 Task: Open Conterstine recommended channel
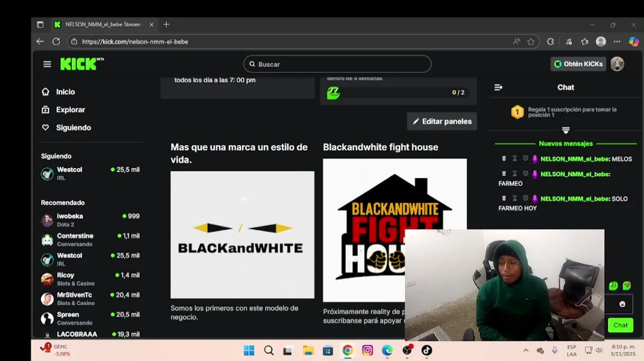point(90,240)
